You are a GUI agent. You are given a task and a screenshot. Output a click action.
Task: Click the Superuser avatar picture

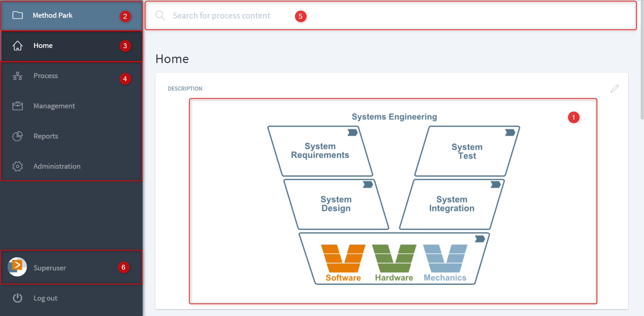click(17, 267)
